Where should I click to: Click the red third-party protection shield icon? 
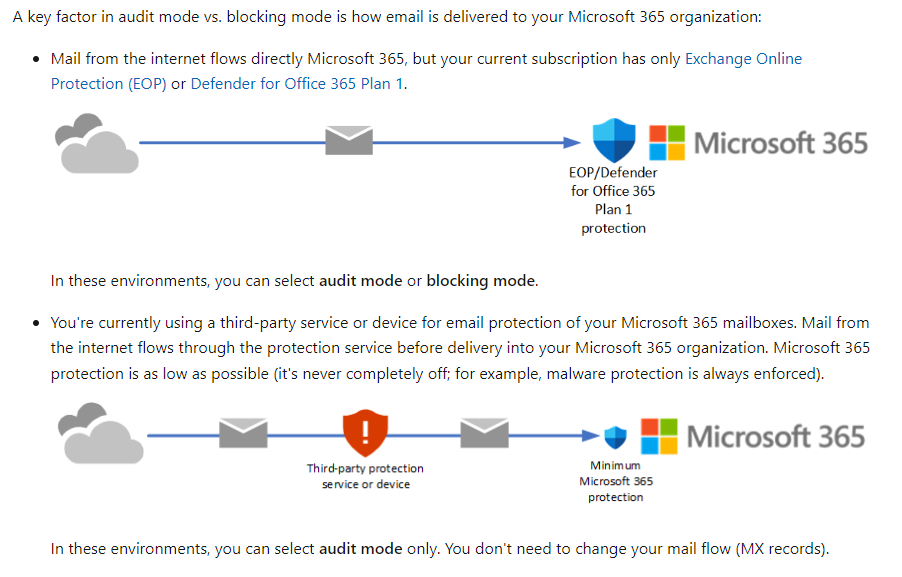pyautogui.click(x=364, y=433)
